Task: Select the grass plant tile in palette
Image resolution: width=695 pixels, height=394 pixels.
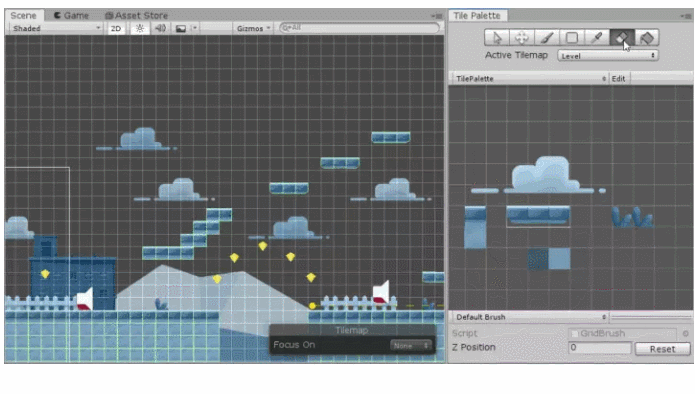Action: tap(632, 217)
